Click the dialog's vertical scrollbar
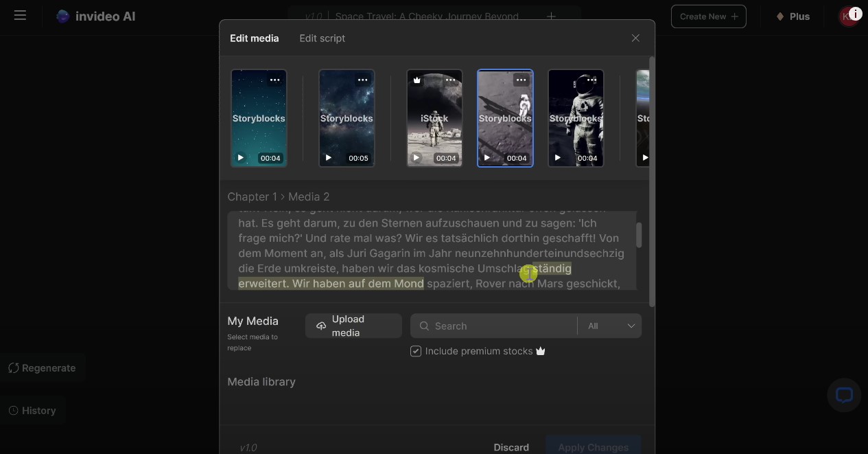 tap(652, 182)
